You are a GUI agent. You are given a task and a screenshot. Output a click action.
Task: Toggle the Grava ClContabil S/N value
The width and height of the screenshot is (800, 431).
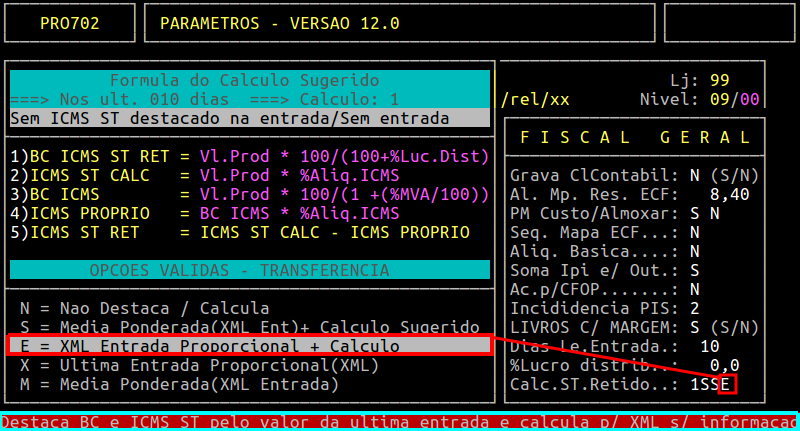694,175
